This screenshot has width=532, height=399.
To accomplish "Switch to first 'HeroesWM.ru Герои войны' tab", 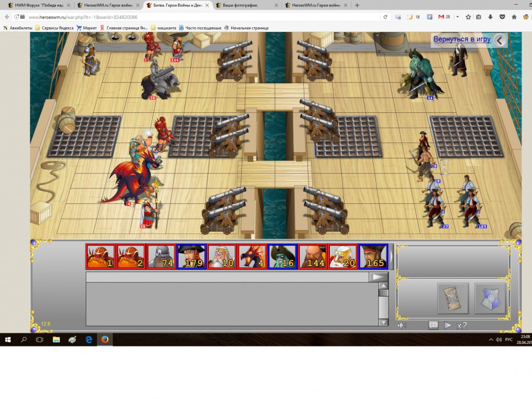I will (108, 5).
